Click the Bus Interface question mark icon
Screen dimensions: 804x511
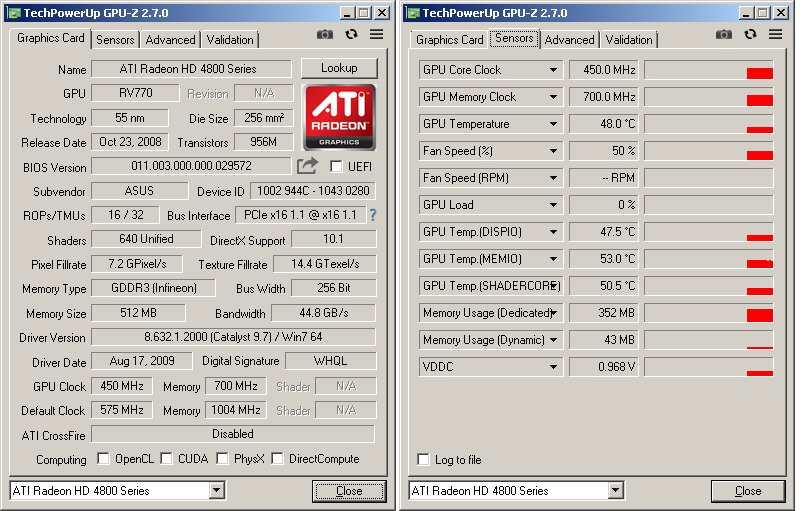click(x=373, y=215)
